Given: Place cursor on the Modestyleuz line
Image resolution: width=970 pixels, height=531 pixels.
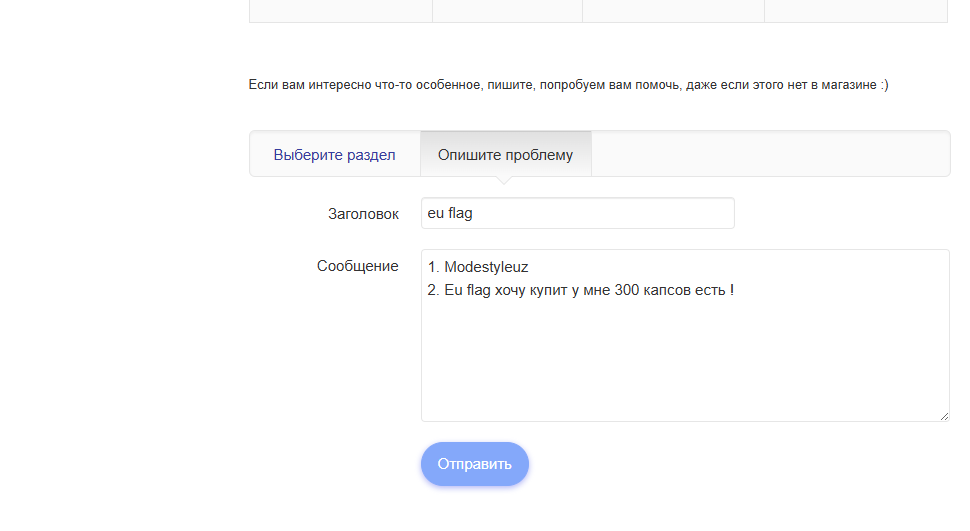Looking at the screenshot, I should 478,268.
